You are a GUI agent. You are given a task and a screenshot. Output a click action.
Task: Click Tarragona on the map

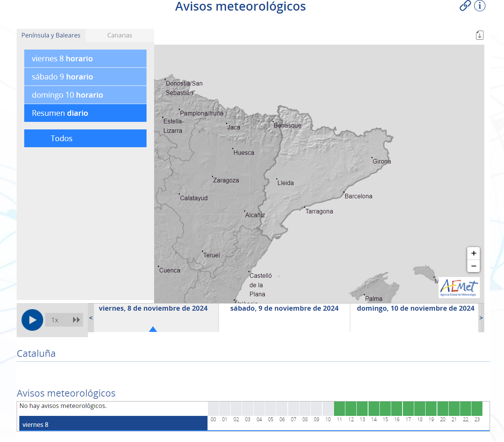click(319, 211)
